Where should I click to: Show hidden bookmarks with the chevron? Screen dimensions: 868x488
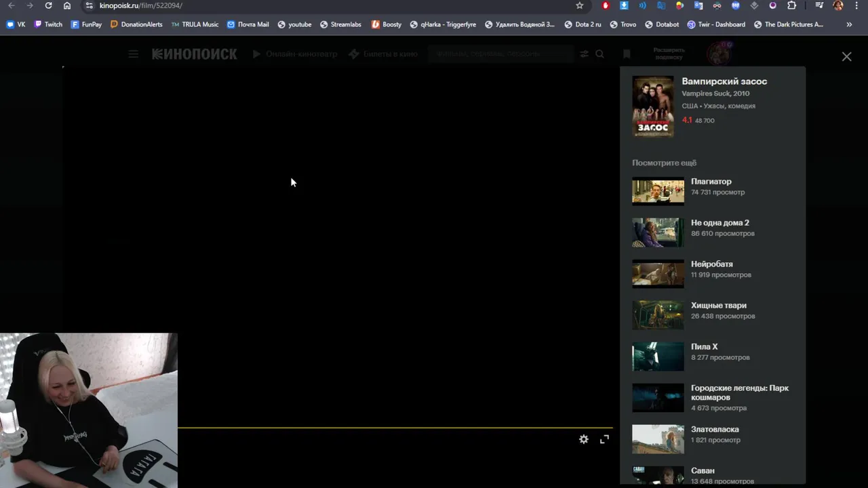coord(849,24)
